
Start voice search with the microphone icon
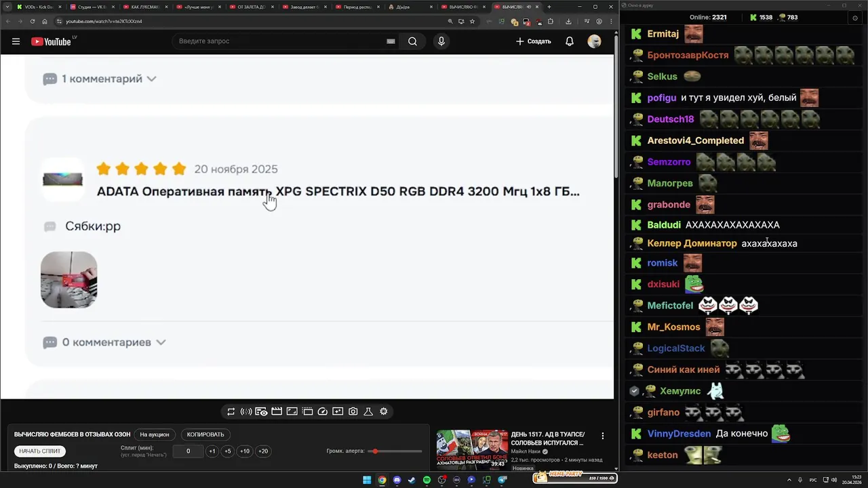point(441,41)
